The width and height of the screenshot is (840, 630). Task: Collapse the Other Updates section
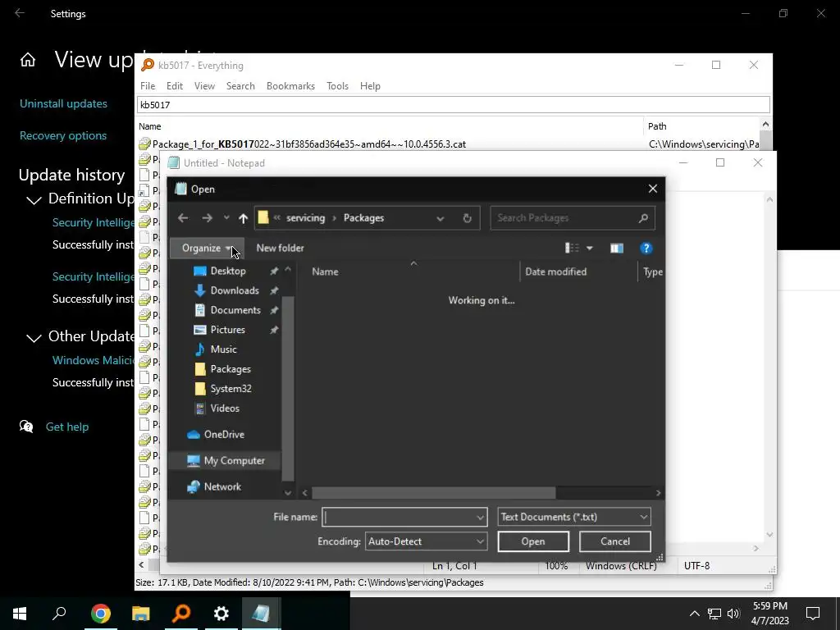34,337
